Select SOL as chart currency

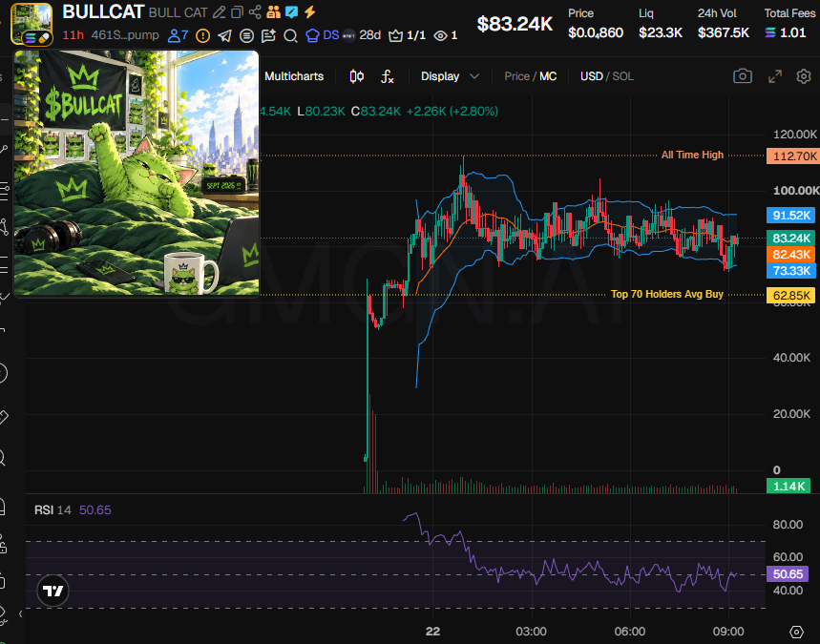622,76
